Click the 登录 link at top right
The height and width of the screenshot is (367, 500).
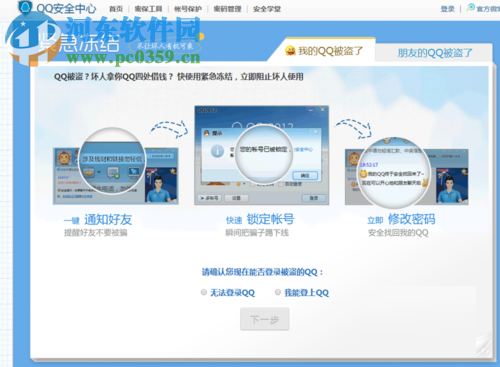click(448, 9)
